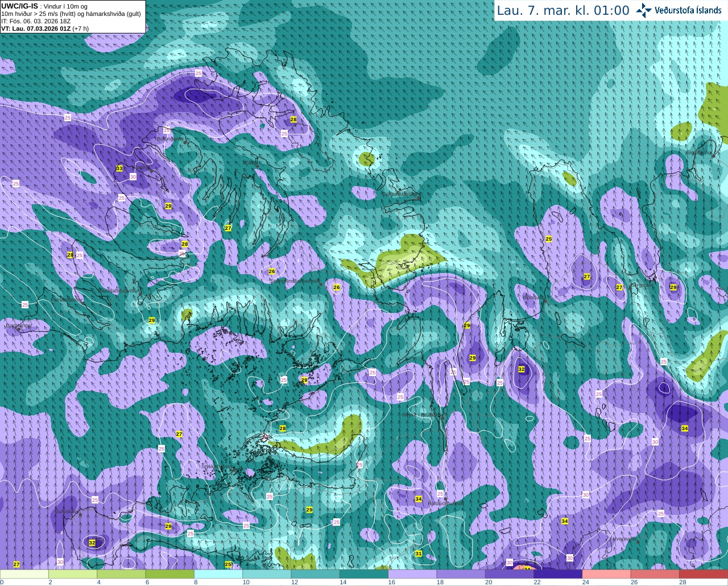Click the Gufuskálar station label
This screenshot has width=728, height=586.
click(67, 511)
